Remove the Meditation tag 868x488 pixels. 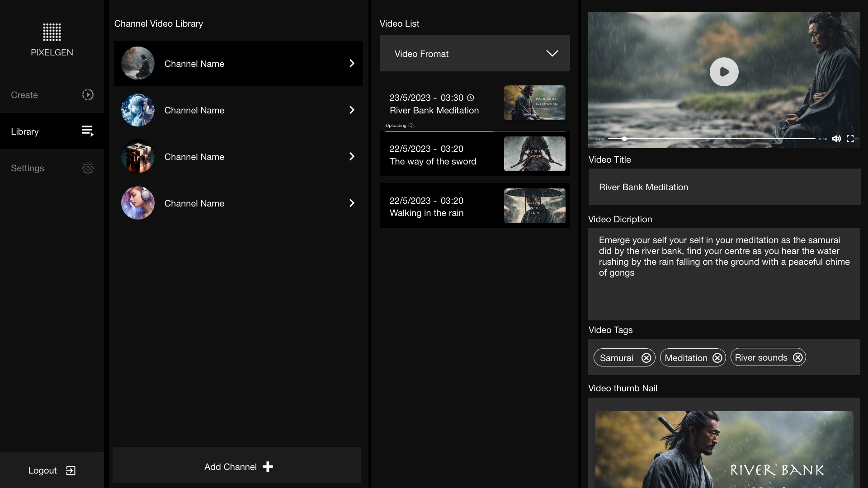717,358
